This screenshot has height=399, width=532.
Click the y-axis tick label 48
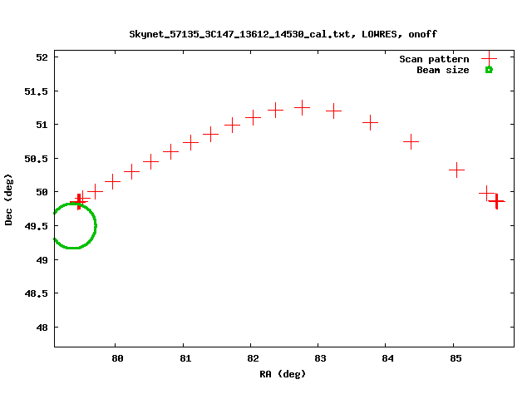pyautogui.click(x=42, y=328)
